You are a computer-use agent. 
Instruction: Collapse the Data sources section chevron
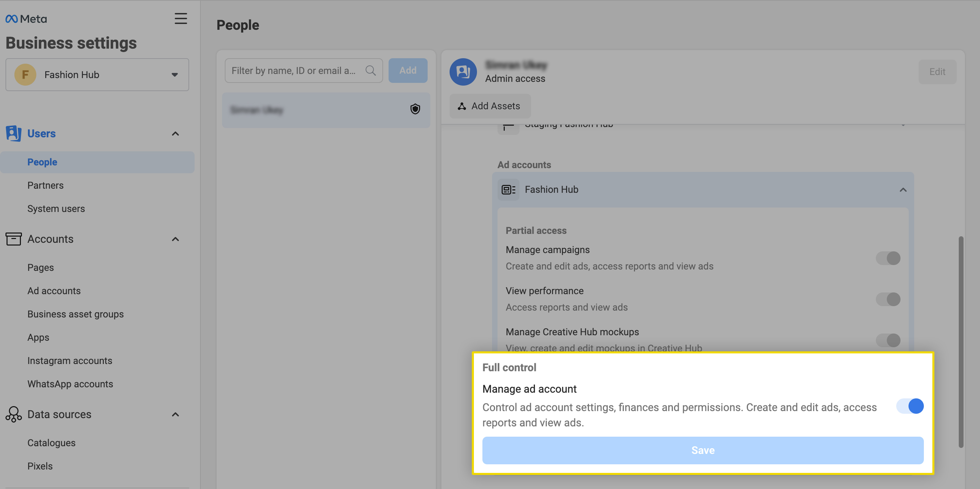point(175,414)
